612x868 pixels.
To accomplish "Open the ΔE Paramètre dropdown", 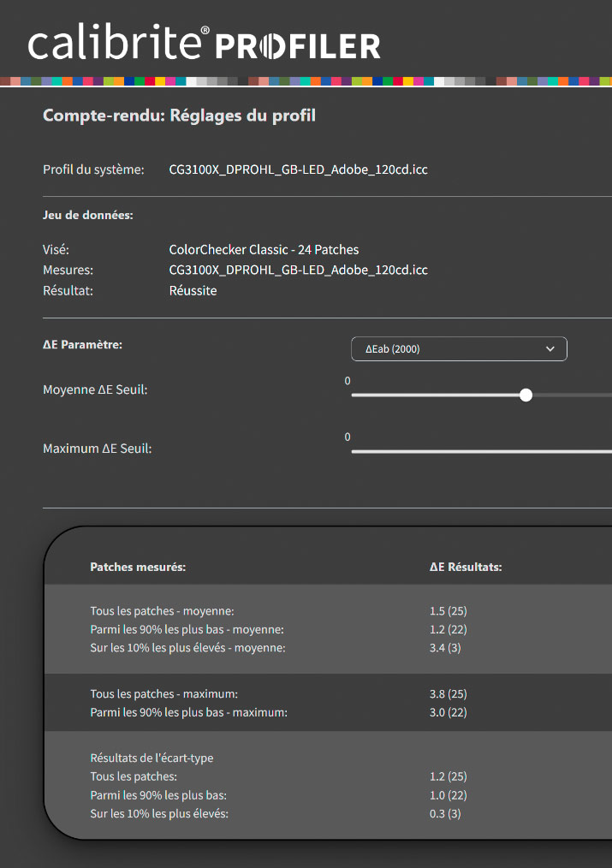I will [x=458, y=348].
